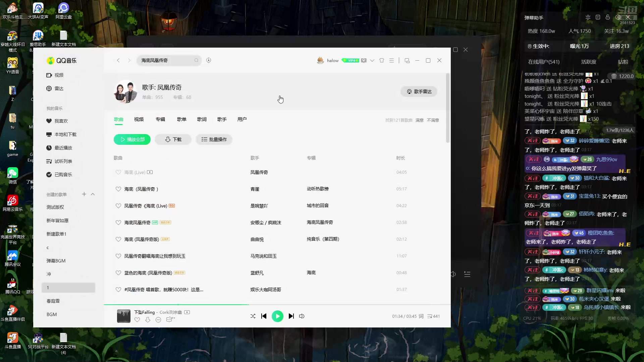Open the 视频 sidebar section
Image resolution: width=644 pixels, height=362 pixels.
[x=55, y=75]
